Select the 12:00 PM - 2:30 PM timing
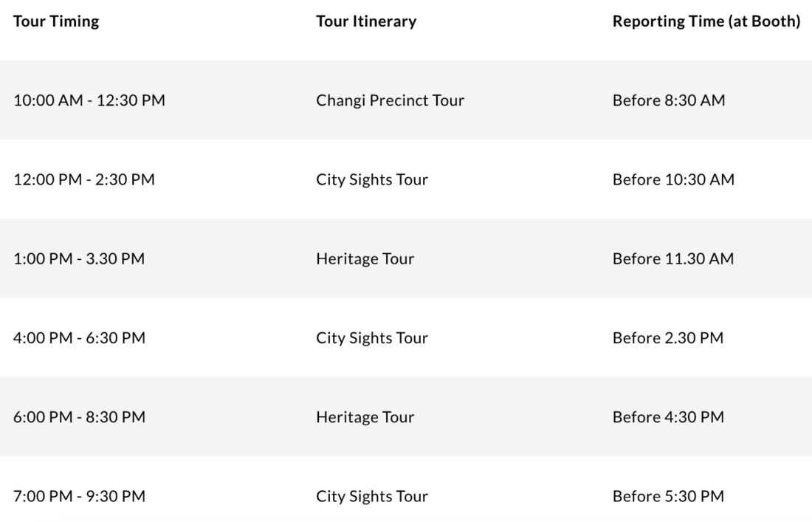812x522 pixels. pos(84,179)
